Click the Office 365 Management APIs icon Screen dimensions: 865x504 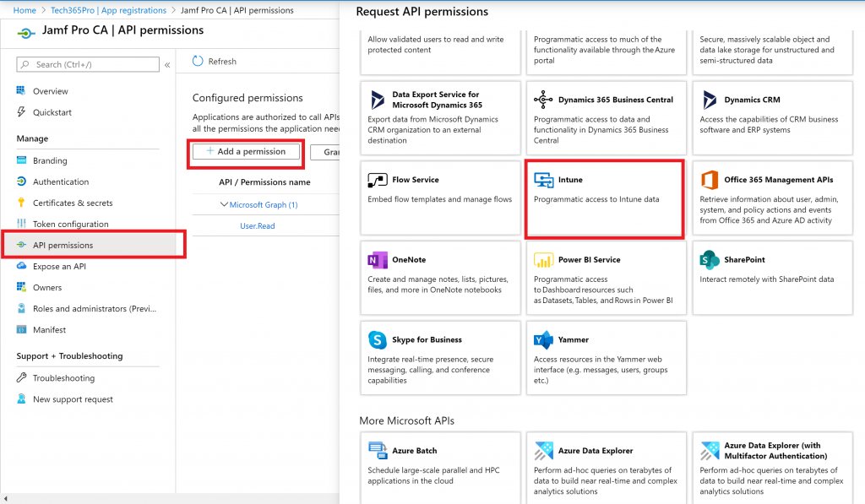[710, 181]
